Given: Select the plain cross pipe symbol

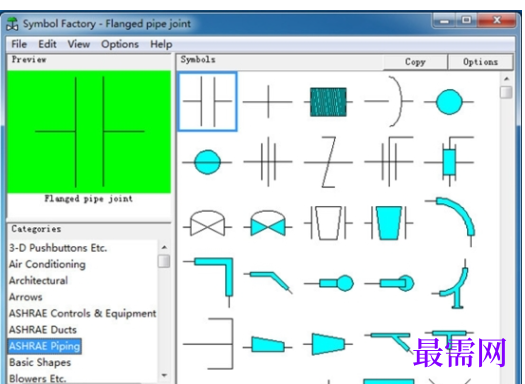Looking at the screenshot, I should [x=268, y=101].
